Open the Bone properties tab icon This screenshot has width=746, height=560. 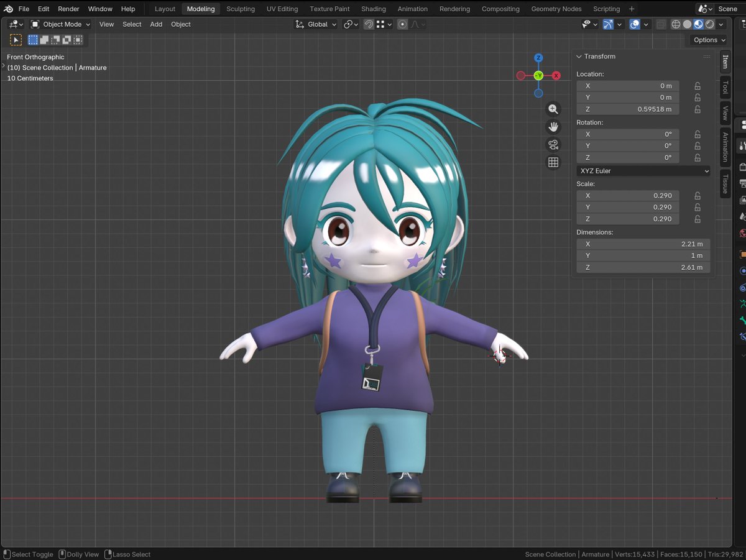tap(742, 321)
